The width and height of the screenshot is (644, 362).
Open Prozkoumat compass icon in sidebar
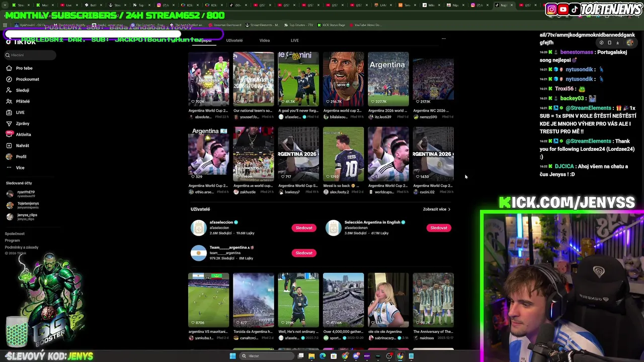tap(9, 79)
